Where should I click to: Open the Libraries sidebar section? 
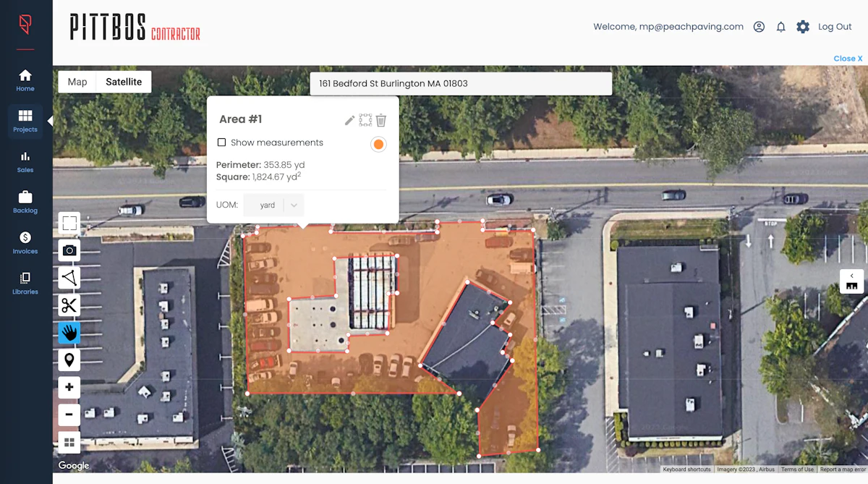click(25, 283)
